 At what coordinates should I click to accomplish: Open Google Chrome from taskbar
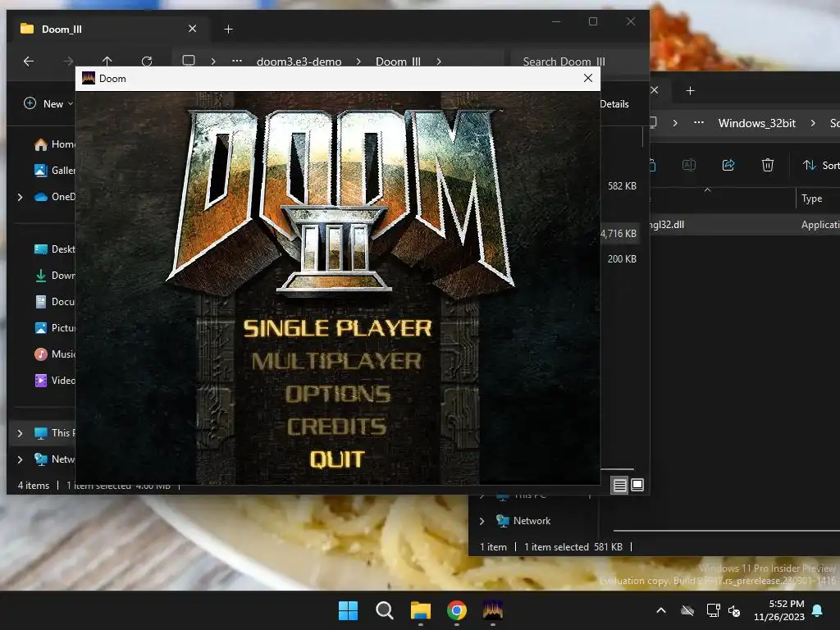coord(456,610)
